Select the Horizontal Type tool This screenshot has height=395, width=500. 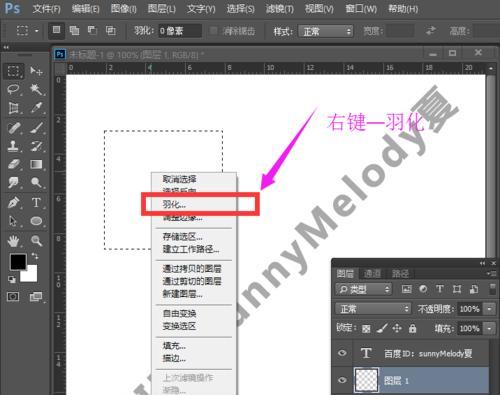click(x=36, y=202)
